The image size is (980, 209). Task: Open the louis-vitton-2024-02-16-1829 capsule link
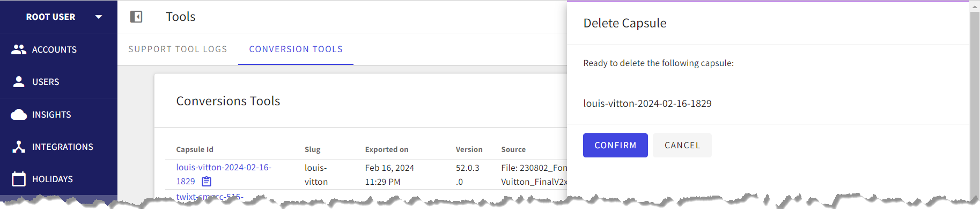(x=224, y=174)
